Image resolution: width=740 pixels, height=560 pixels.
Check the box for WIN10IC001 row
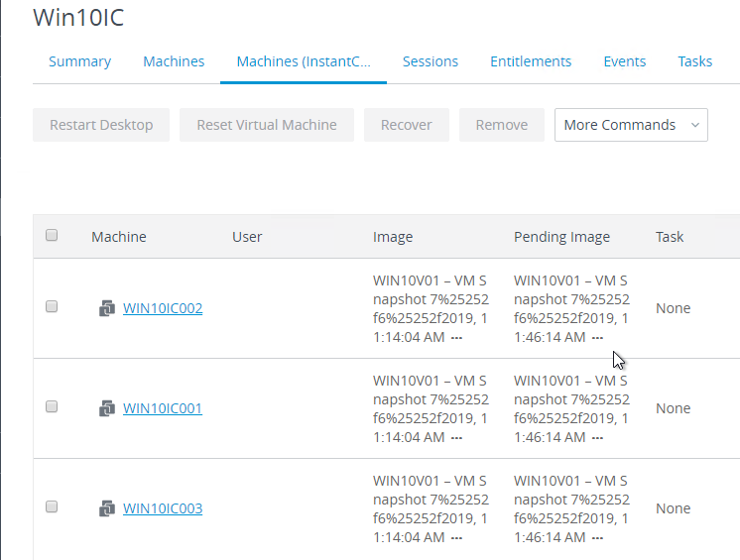(52, 406)
